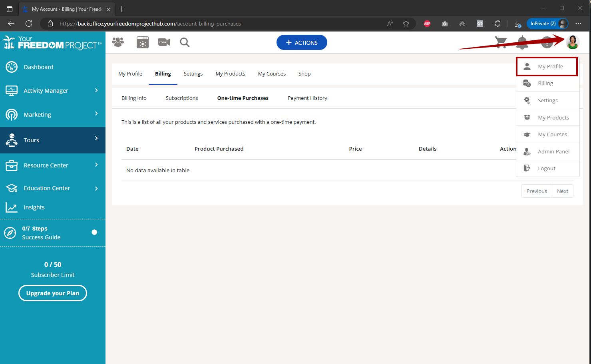Open the contacts people icon in top bar
The width and height of the screenshot is (591, 364).
point(118,42)
